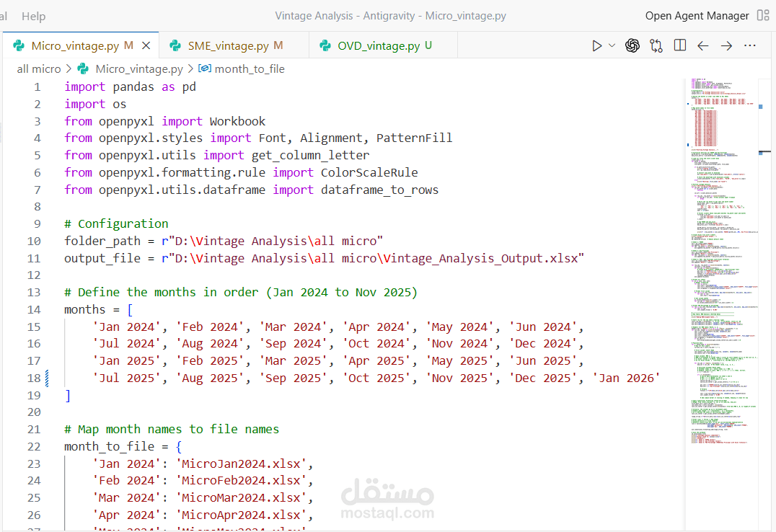Screen dimensions: 776x532
Task: Click month_to_file breadcrumb symbol
Action: click(x=250, y=68)
